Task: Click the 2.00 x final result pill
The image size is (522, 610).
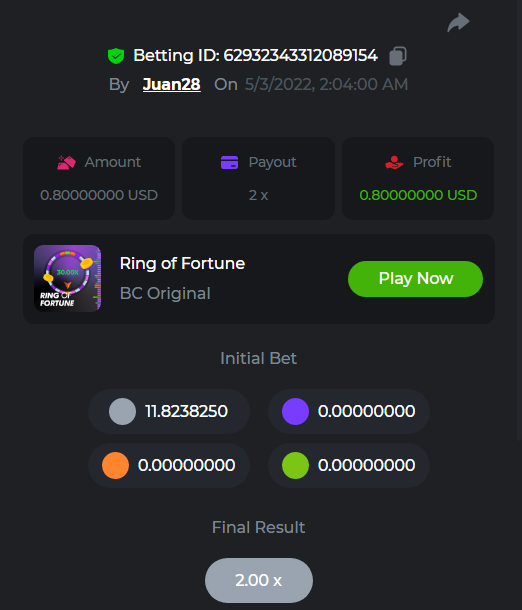Action: coord(259,580)
